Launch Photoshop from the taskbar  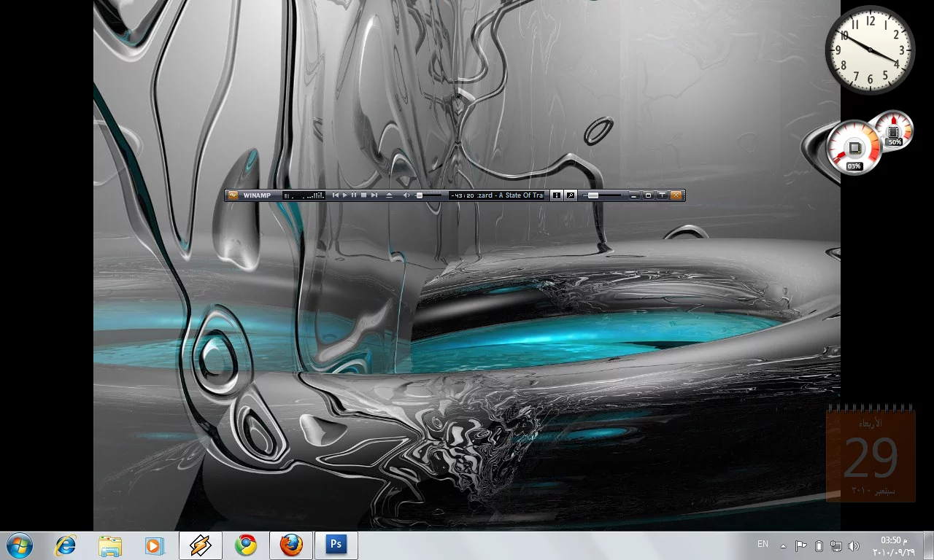[x=336, y=545]
